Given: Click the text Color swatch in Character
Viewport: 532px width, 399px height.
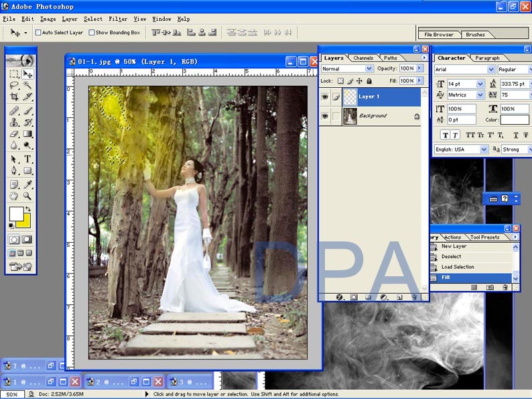Looking at the screenshot, I should (x=515, y=120).
